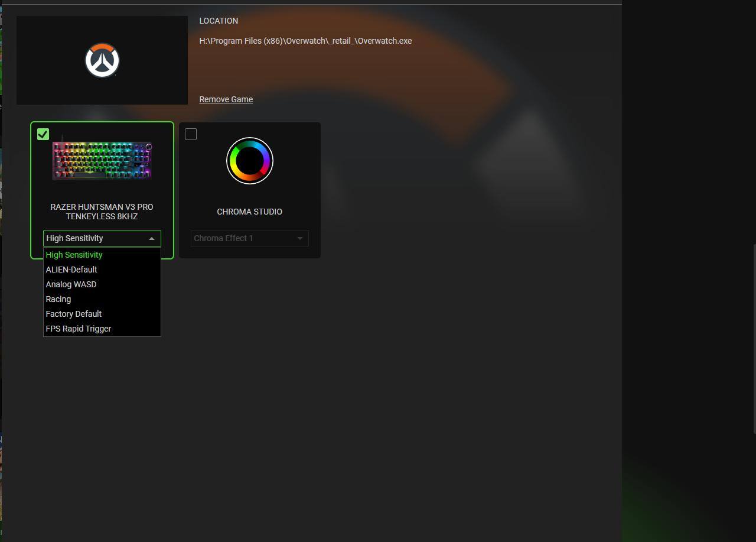Viewport: 756px width, 542px height.
Task: Click the Remove Game link
Action: (x=226, y=99)
